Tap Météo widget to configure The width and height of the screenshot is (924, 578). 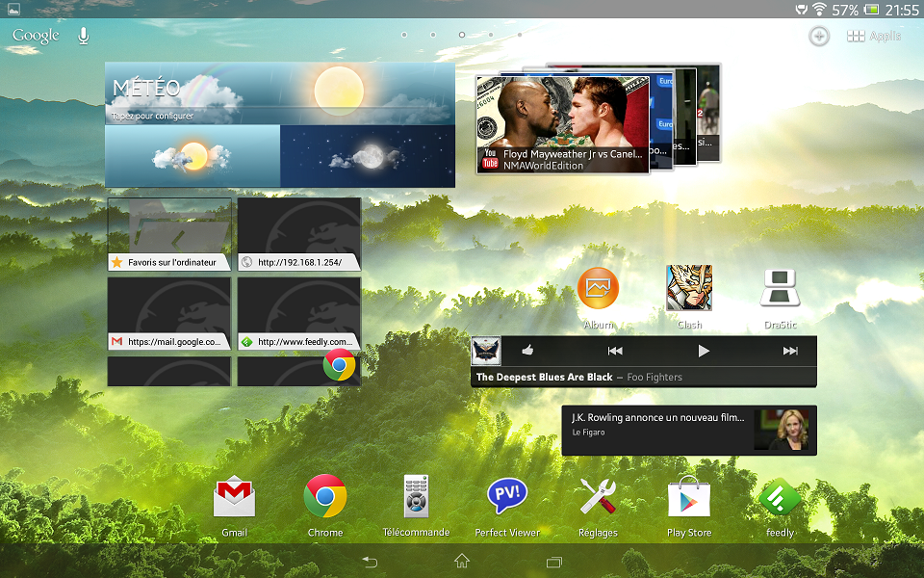point(280,93)
